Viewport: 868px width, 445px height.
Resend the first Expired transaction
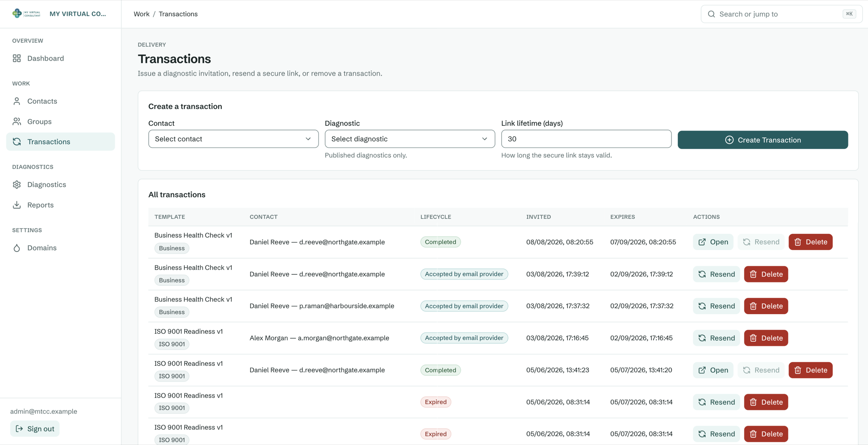[x=716, y=402]
